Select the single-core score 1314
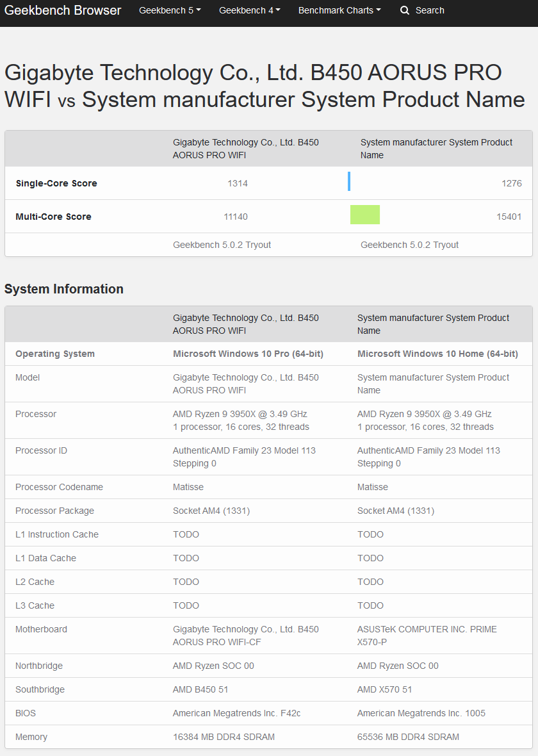The image size is (538, 756). pos(238,183)
